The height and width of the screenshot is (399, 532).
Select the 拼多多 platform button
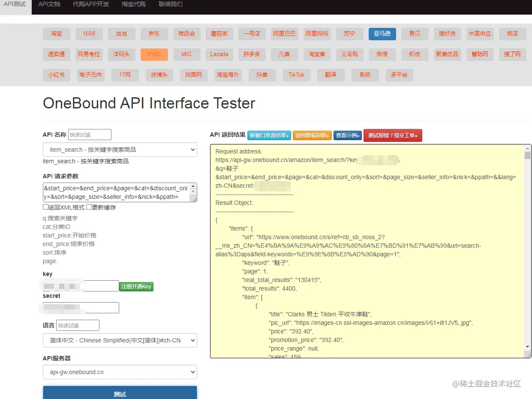click(252, 54)
